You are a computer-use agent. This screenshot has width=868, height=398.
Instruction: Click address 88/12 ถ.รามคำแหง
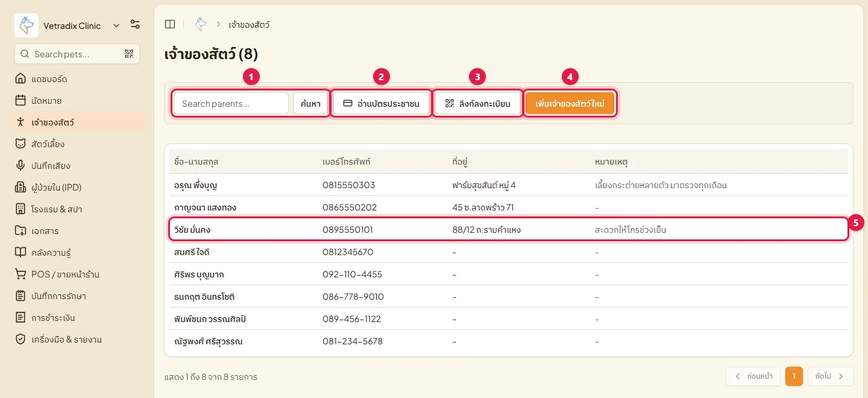pyautogui.click(x=486, y=230)
